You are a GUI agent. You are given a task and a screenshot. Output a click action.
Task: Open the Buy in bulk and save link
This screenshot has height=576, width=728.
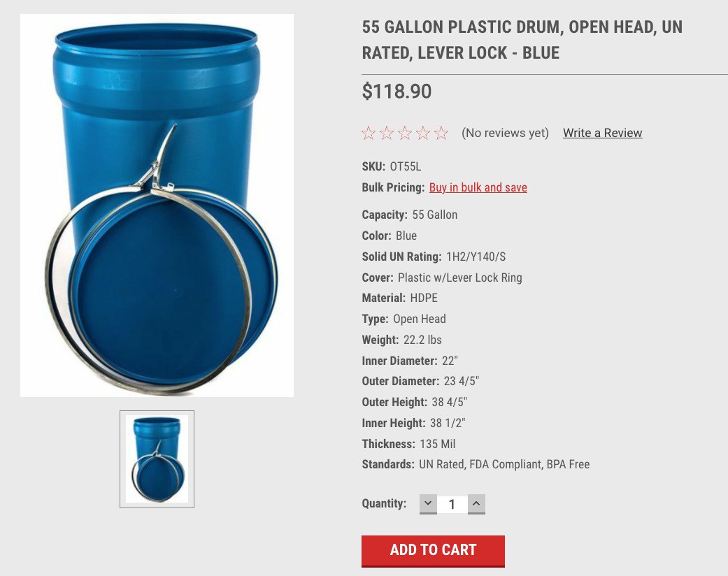pyautogui.click(x=478, y=187)
